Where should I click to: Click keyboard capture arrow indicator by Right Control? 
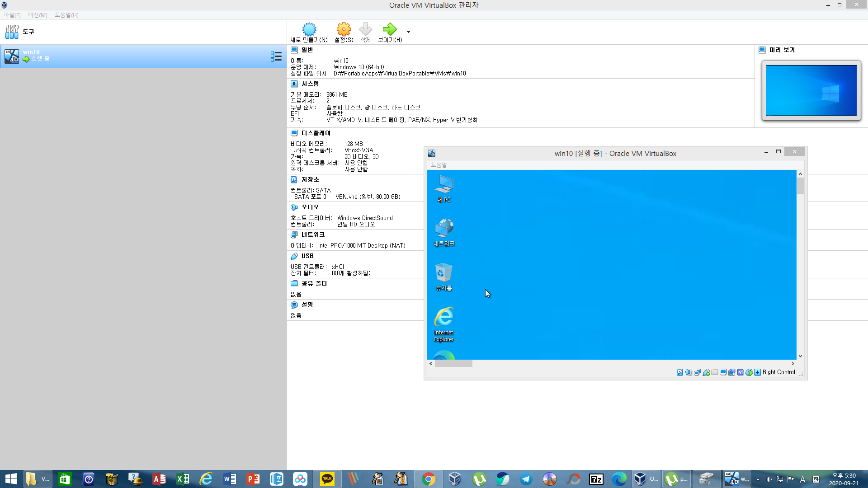(x=757, y=372)
